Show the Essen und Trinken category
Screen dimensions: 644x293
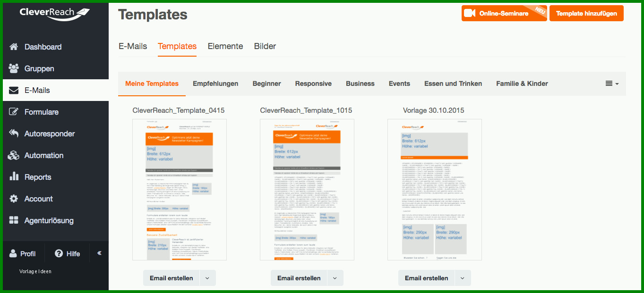click(453, 84)
